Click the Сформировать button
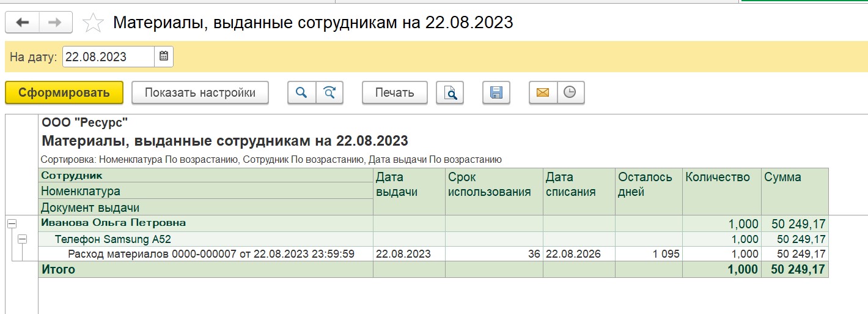This screenshot has height=314, width=868. (x=64, y=92)
